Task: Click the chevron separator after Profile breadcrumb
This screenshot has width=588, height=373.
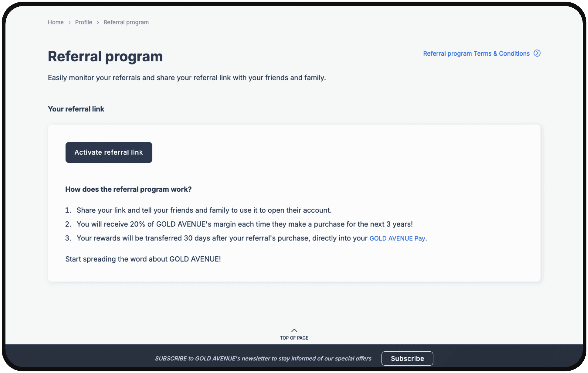Action: pos(98,23)
